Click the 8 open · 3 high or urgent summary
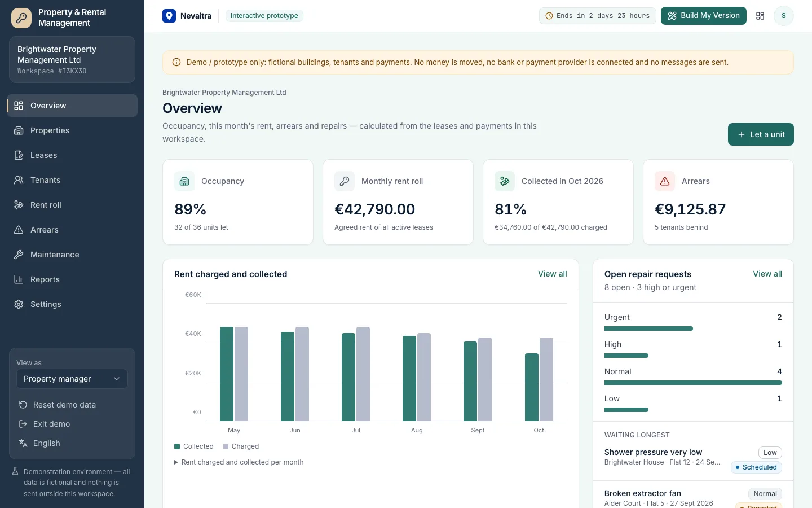 650,287
